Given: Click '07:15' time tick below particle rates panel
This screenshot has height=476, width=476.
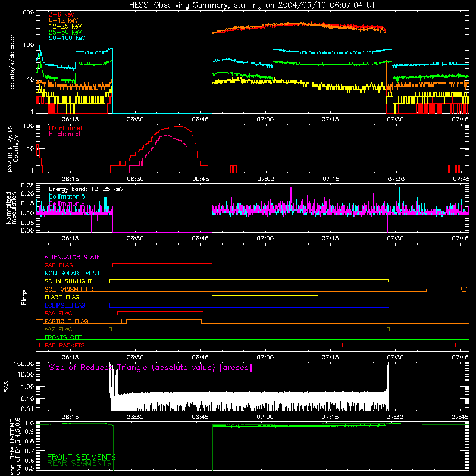Looking at the screenshot, I should [331, 179].
